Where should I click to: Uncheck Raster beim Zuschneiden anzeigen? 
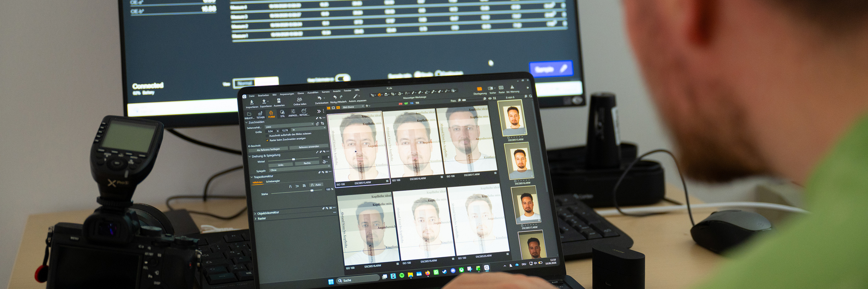267,140
